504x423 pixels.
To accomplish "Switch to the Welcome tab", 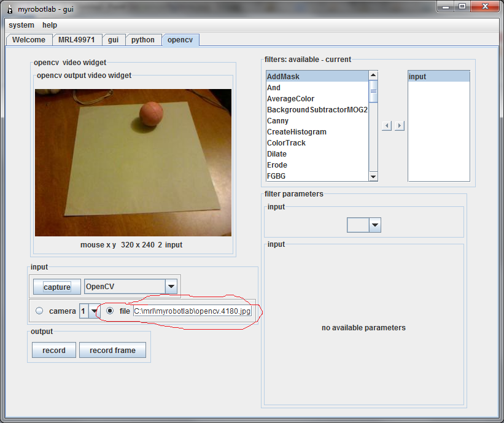I will 29,40.
